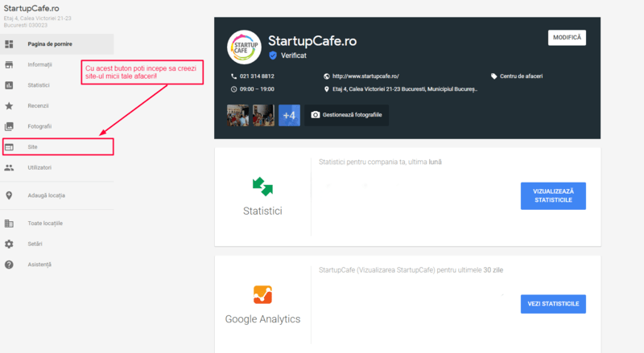Open the Informații menu item
Viewport: 644px width, 353px height.
[56, 64]
